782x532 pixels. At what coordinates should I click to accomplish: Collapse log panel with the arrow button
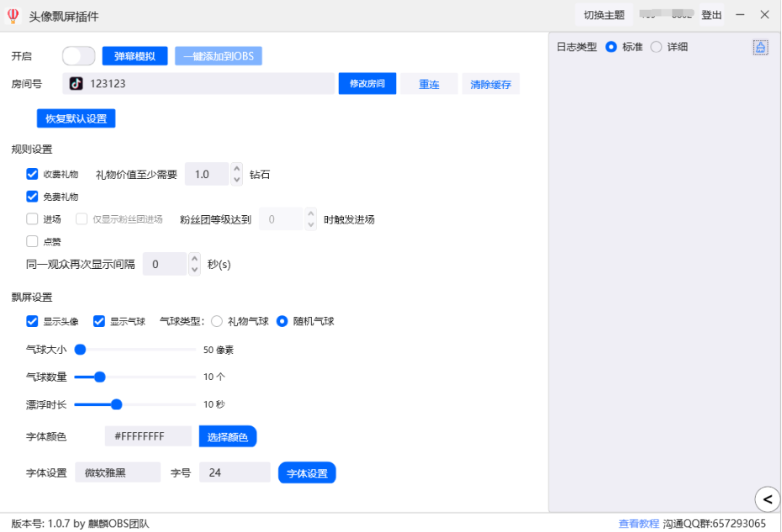[x=766, y=499]
